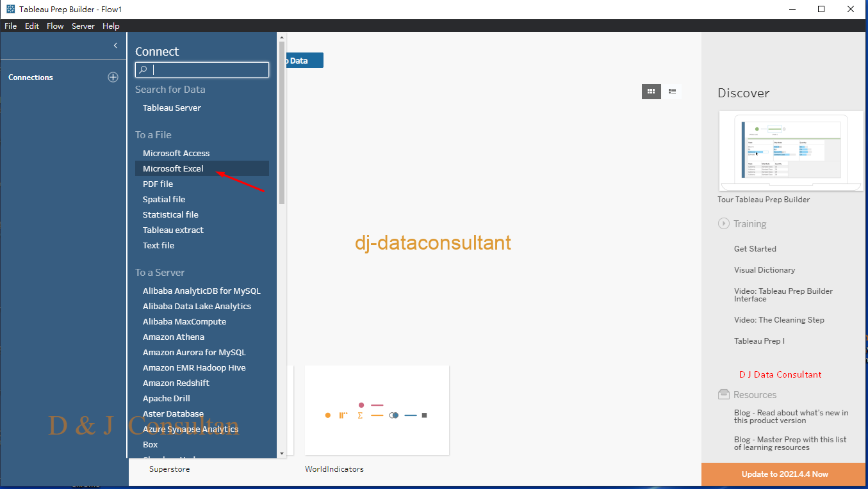Open the Get Started training link
The width and height of the screenshot is (868, 489).
coord(755,249)
